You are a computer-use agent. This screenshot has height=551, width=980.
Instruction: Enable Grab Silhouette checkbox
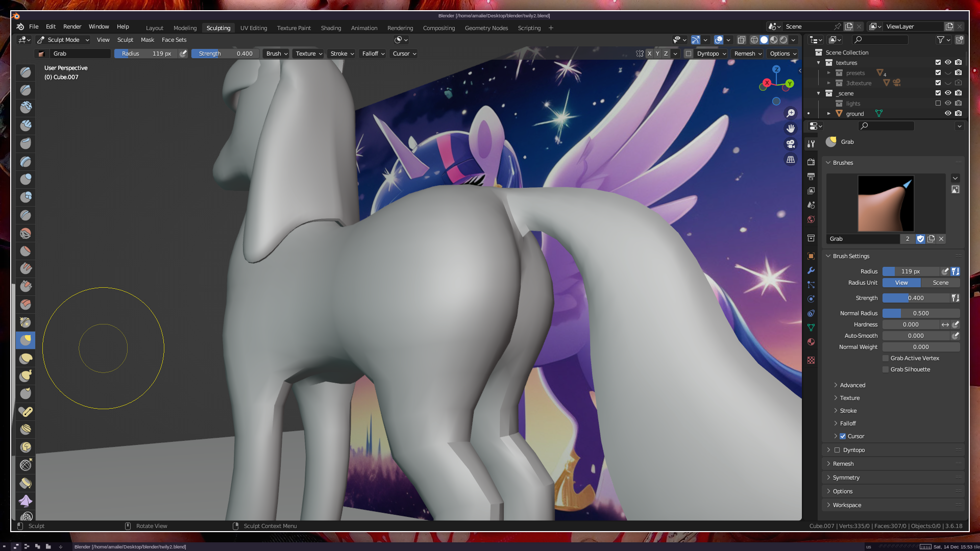pos(886,369)
